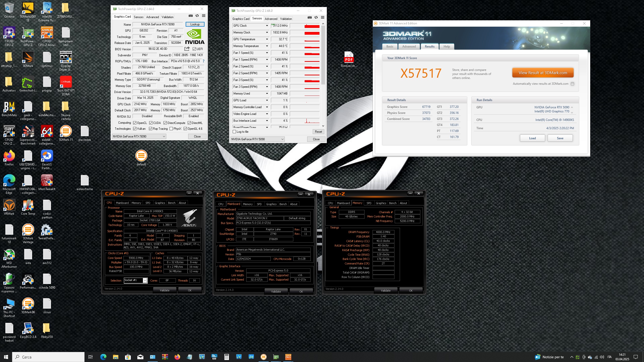Check automatically view results at 3DMark.com
644x362 pixels.
pos(572,84)
